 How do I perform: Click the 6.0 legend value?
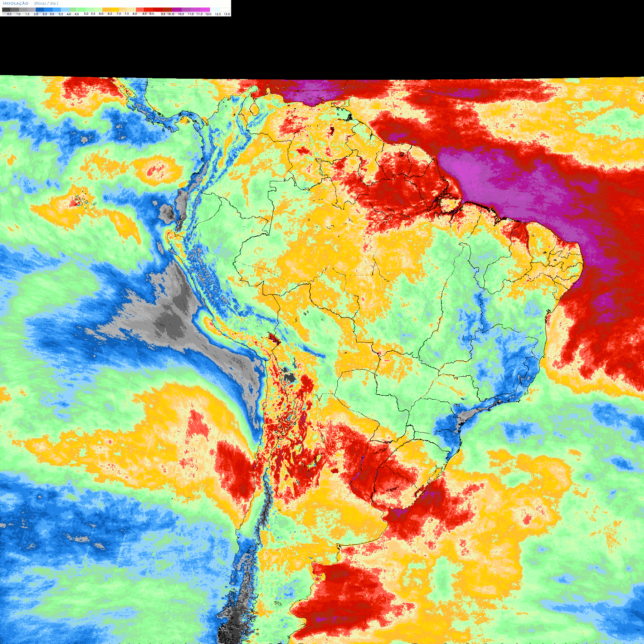tap(101, 14)
